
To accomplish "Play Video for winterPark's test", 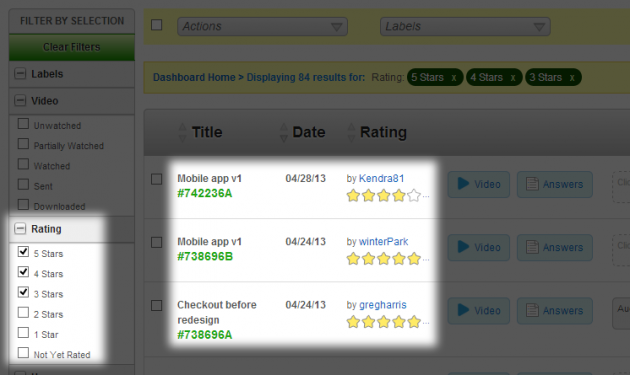I will coord(479,248).
